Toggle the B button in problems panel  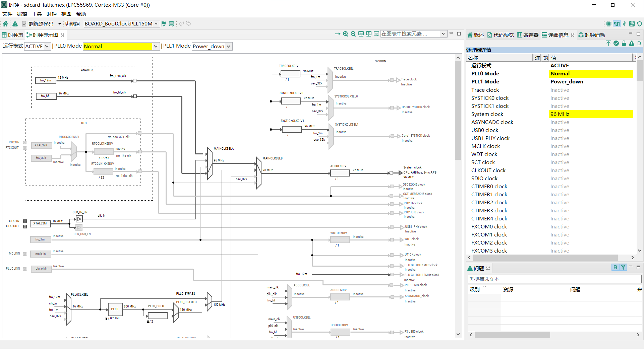tap(615, 267)
